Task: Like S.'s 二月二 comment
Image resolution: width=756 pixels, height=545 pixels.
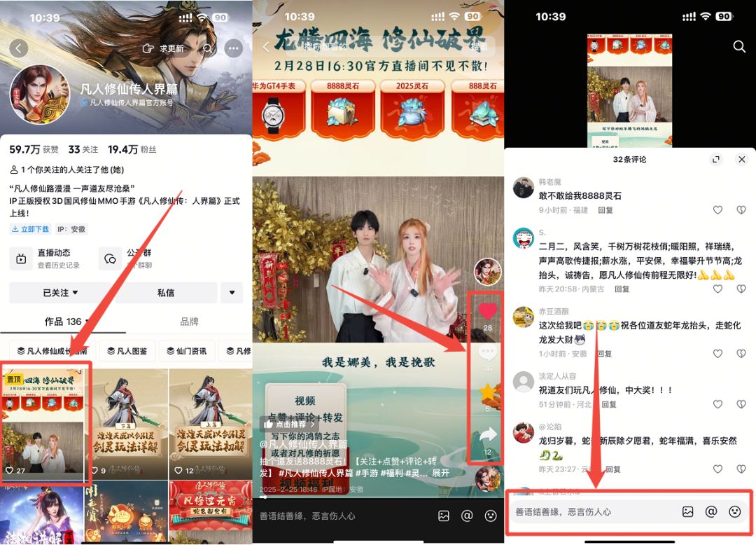Action: tap(718, 289)
